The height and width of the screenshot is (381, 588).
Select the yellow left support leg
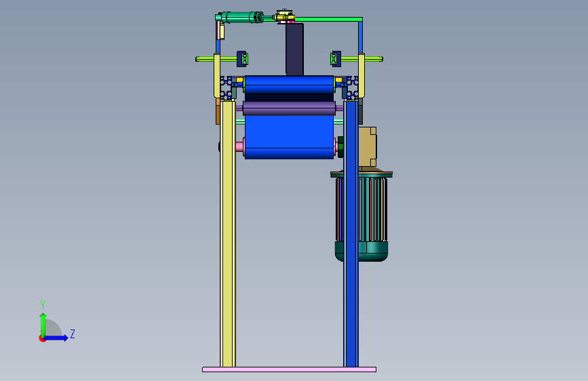(x=228, y=234)
